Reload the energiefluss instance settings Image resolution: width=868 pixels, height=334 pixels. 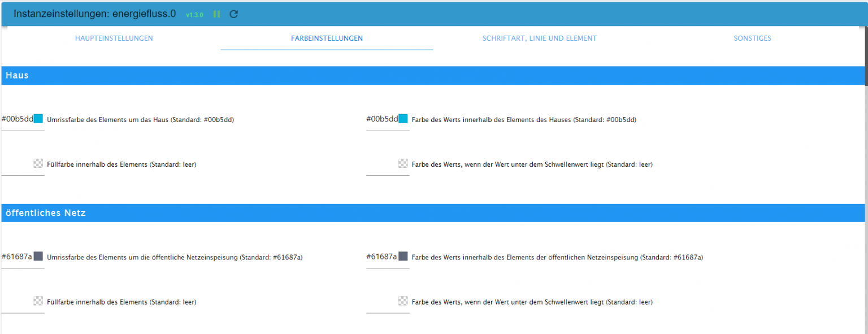[233, 14]
